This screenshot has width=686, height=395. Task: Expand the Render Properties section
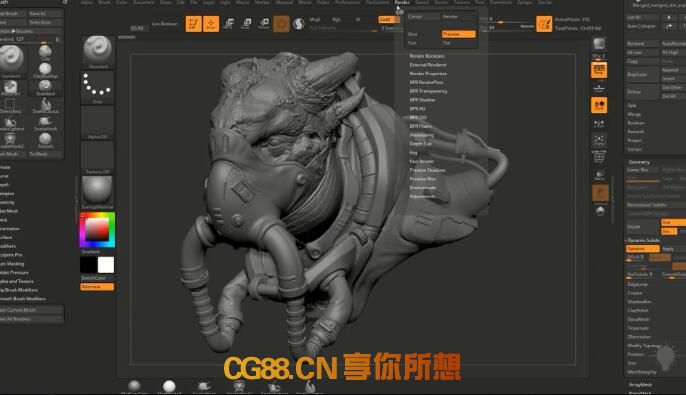pos(428,73)
